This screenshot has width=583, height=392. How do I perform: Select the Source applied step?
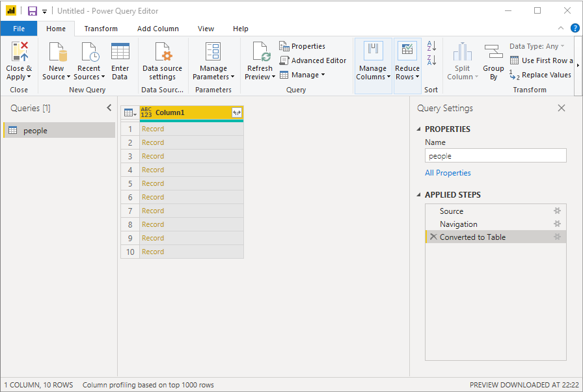click(x=496, y=211)
